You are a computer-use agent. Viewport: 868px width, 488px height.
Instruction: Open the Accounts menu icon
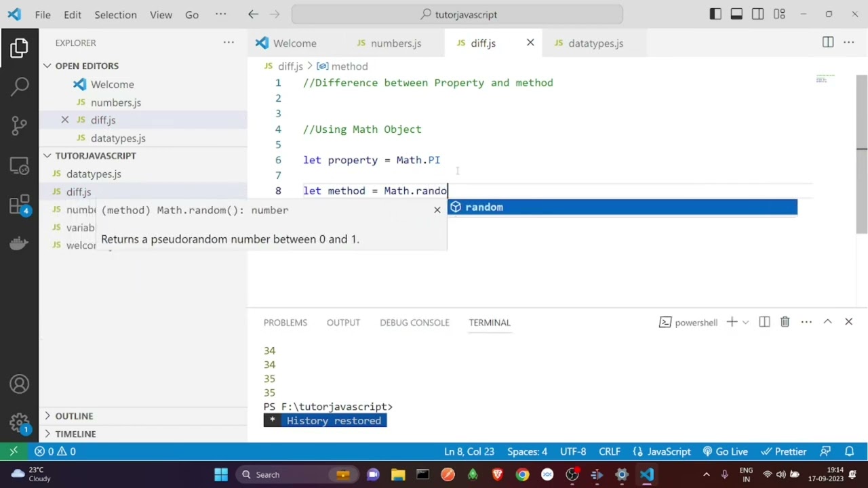tap(19, 384)
